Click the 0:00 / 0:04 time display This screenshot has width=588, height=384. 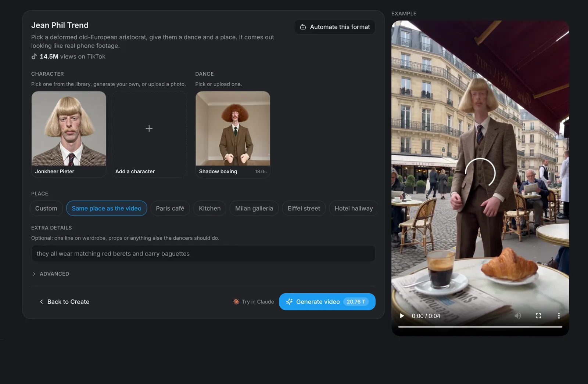[x=426, y=316]
